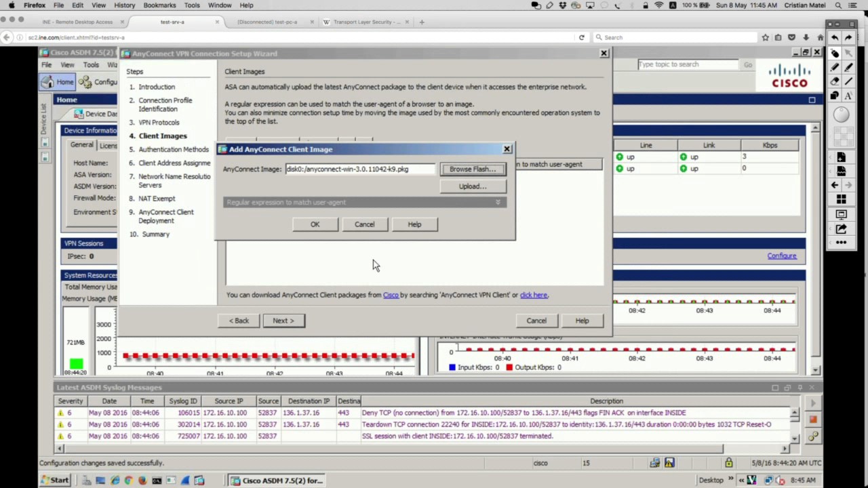This screenshot has height=488, width=868.
Task: Click the lock icon in ASDM status bar
Action: (x=728, y=463)
